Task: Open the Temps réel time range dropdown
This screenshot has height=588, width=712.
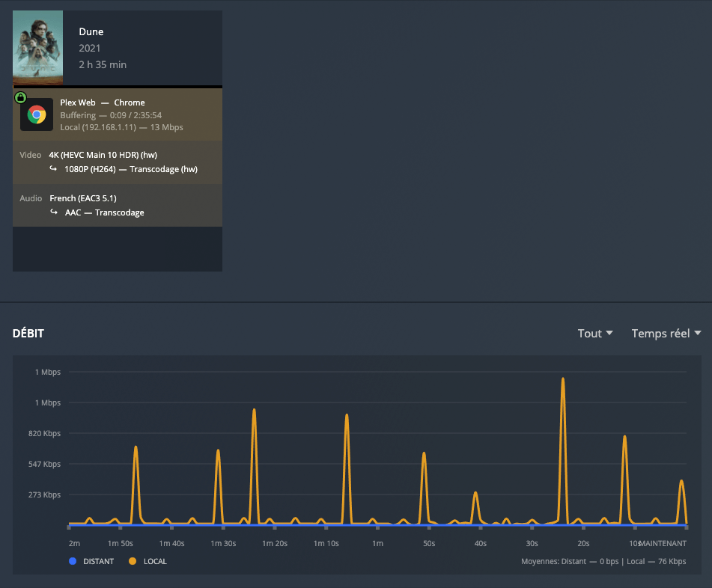Action: pos(666,334)
